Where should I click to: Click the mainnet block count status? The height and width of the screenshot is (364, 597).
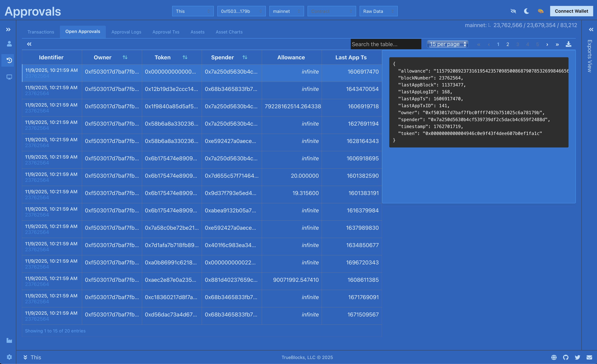point(521,25)
